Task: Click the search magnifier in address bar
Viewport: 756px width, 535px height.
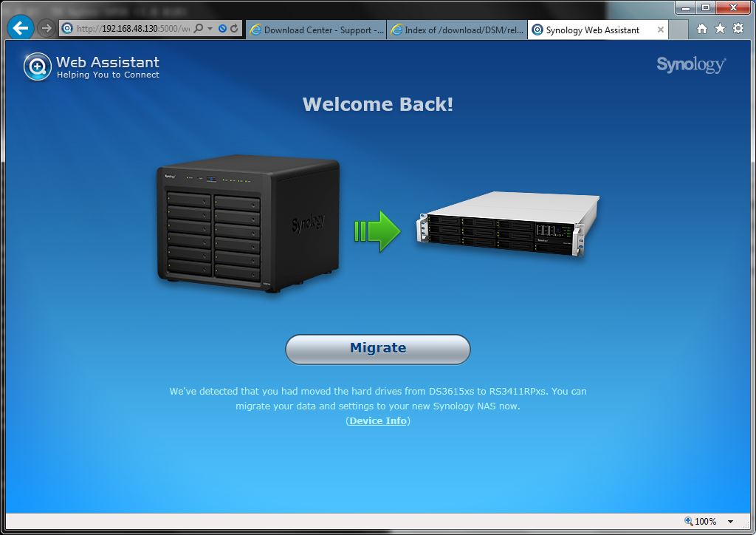Action: pos(198,29)
